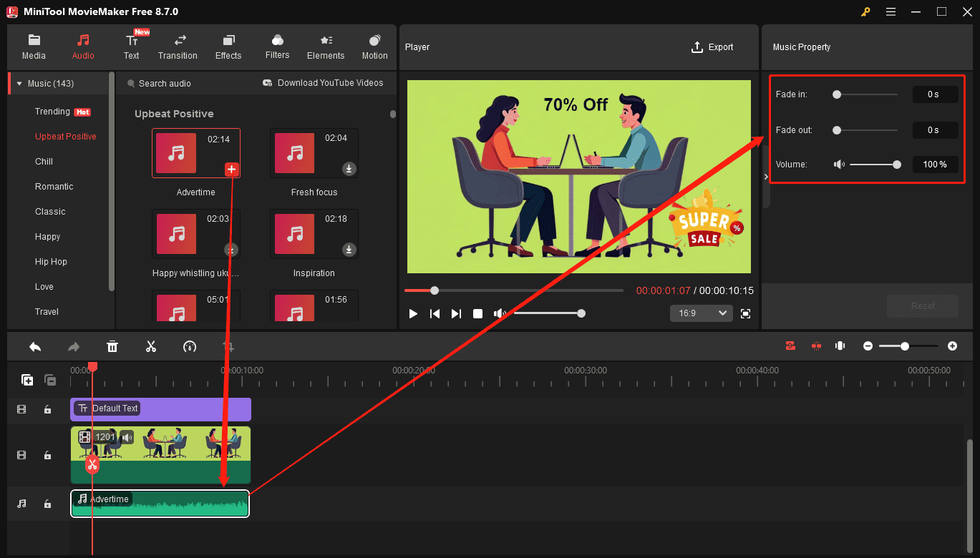
Task: Lock the audio track
Action: [x=47, y=504]
